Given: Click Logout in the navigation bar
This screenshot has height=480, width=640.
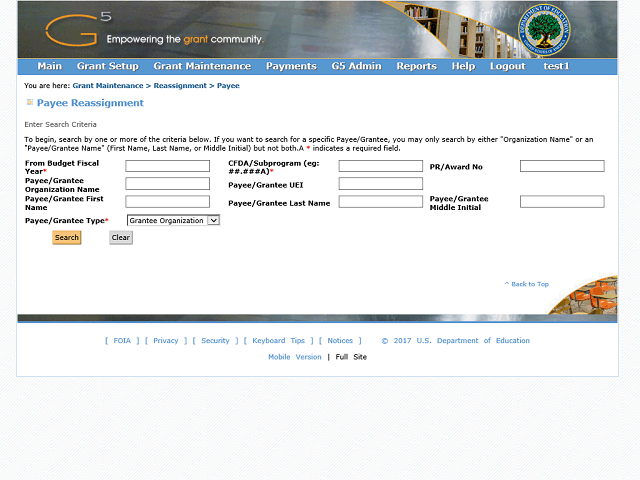Looking at the screenshot, I should click(507, 66).
